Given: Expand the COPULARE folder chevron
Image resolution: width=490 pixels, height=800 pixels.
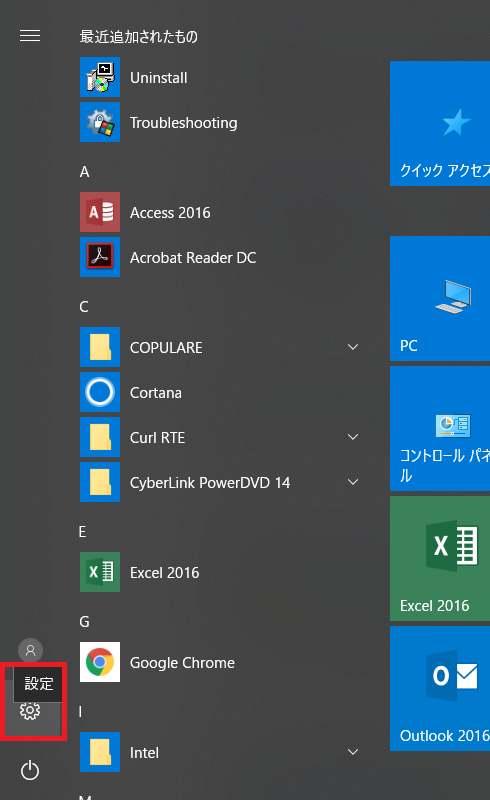Looking at the screenshot, I should point(353,347).
